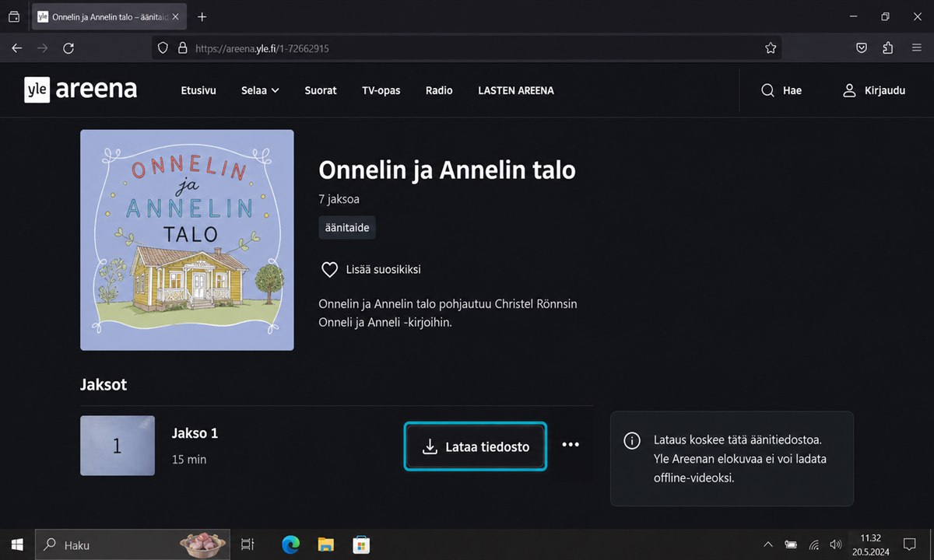Go to Etusivu in navigation
934x560 pixels.
[198, 90]
